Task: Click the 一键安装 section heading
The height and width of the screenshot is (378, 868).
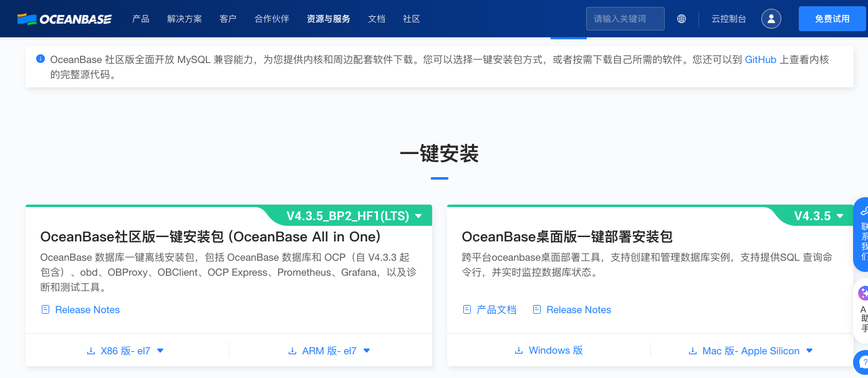Action: pos(440,153)
